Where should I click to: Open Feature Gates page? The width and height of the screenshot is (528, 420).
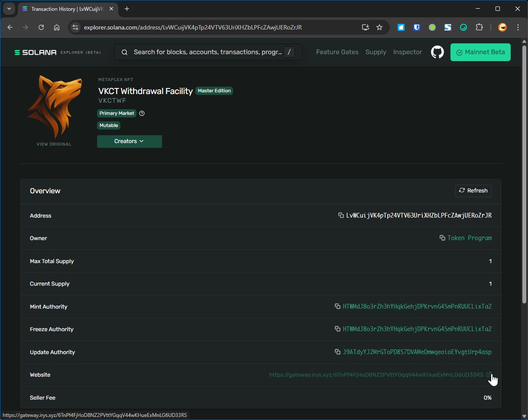coord(337,52)
